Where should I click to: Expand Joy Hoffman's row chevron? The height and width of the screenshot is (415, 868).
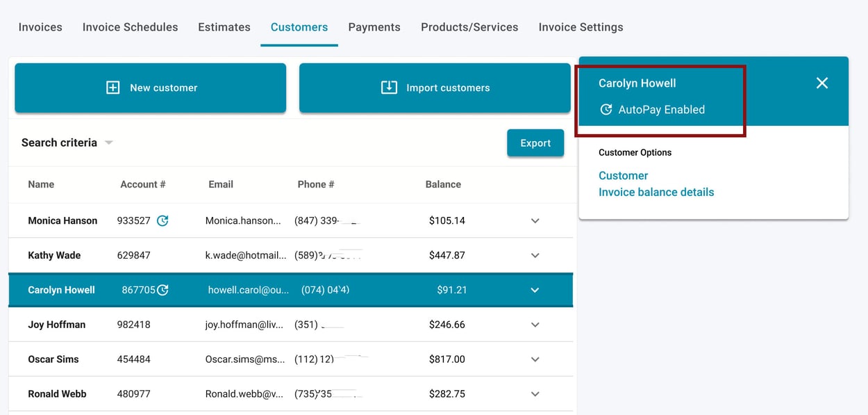(x=535, y=325)
